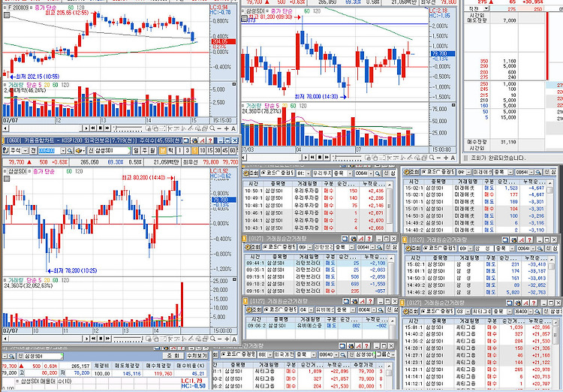The height and width of the screenshot is (392, 563).
Task: Click the stop button under the Samsung SDI intraday chart
Action: pyautogui.click(x=101, y=339)
